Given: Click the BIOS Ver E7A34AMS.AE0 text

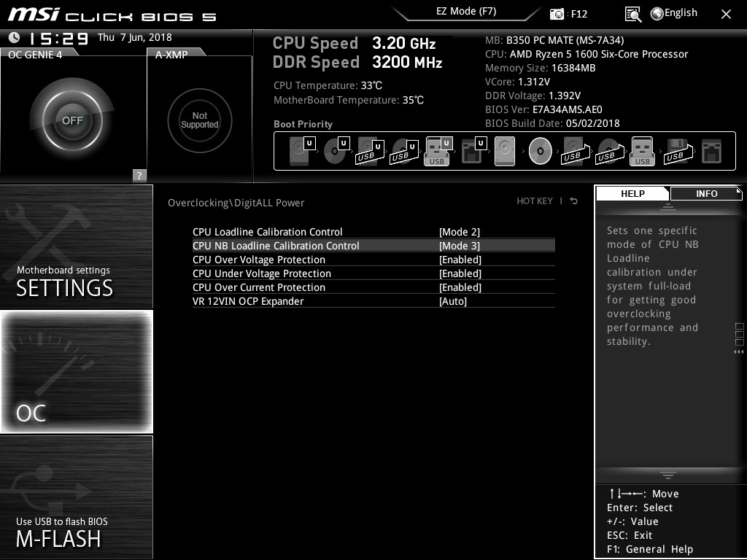Looking at the screenshot, I should tap(543, 109).
